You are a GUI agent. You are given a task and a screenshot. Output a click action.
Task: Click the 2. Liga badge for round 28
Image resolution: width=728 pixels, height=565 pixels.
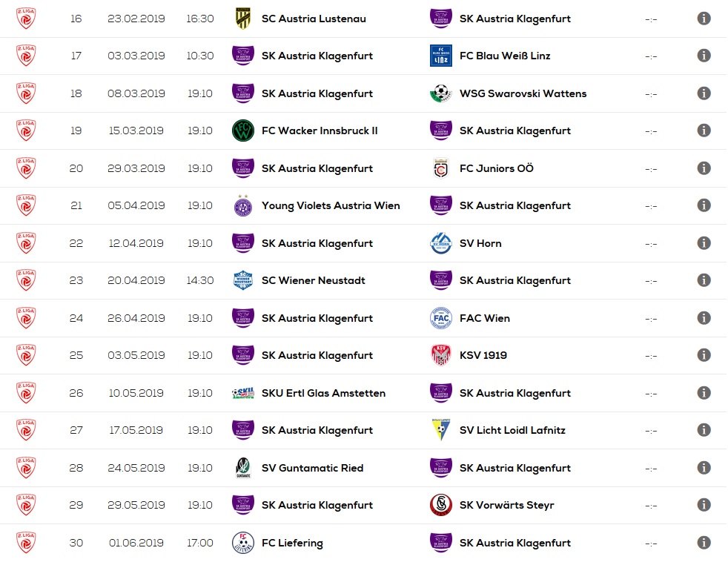(x=26, y=468)
